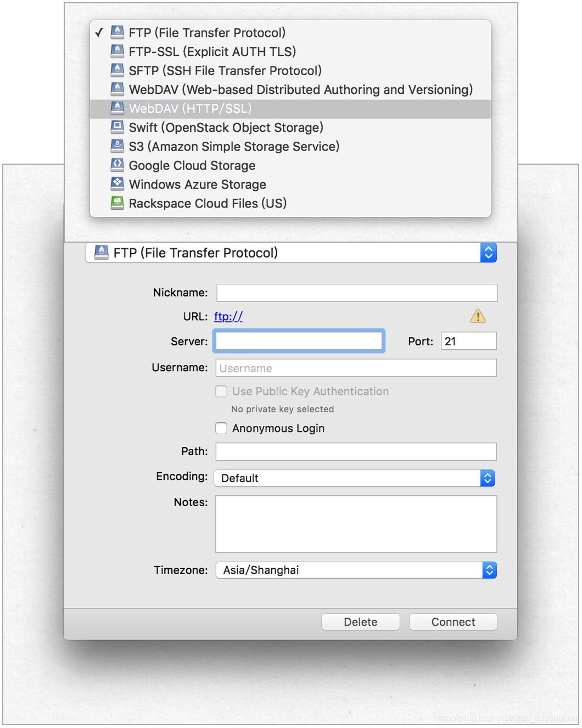The height and width of the screenshot is (728, 582).
Task: Pick Rackspace Cloud Files (US)
Action: coord(290,203)
